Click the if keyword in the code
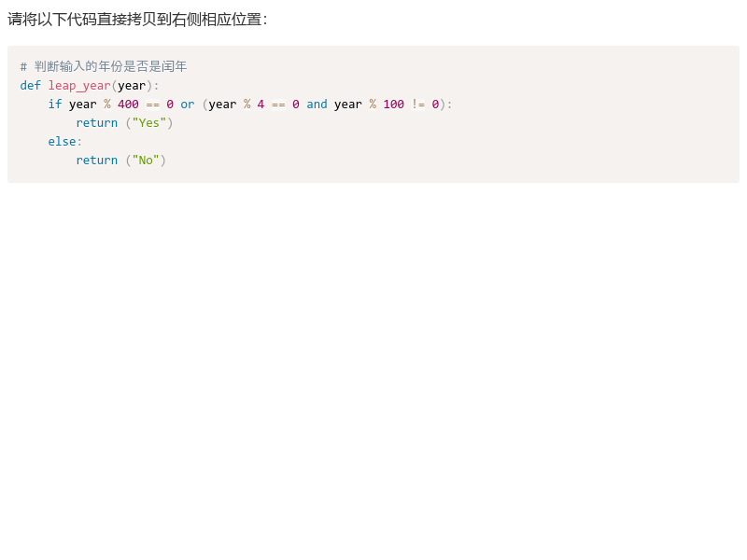Viewport: 747px width, 560px height. coord(55,104)
